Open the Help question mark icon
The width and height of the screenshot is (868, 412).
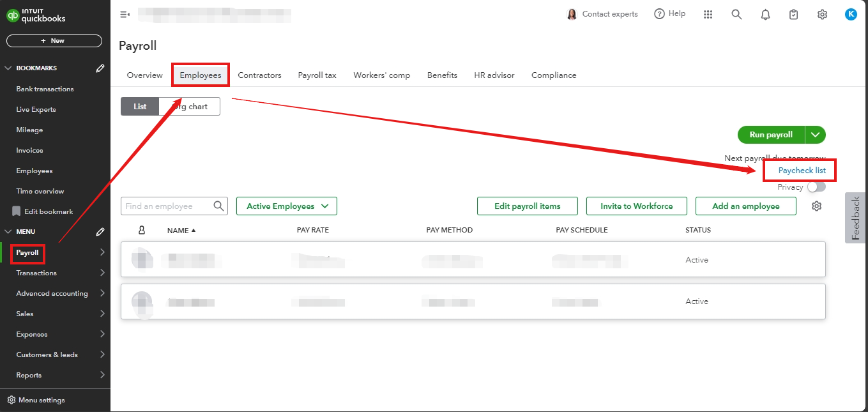point(660,14)
